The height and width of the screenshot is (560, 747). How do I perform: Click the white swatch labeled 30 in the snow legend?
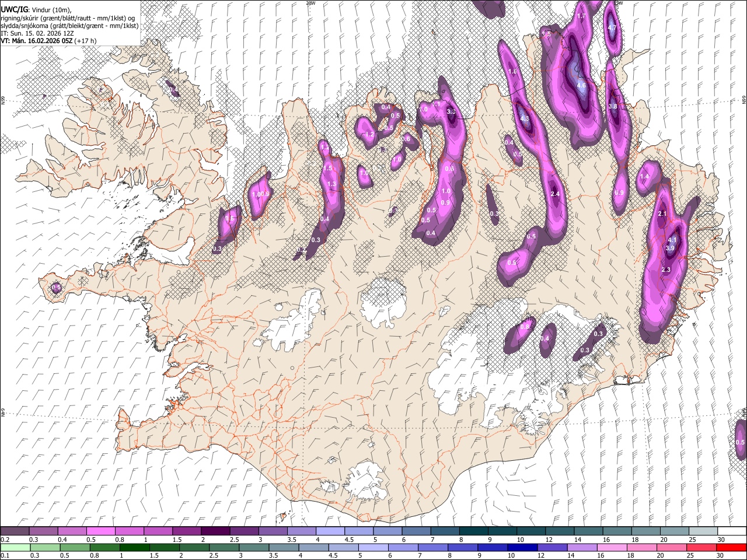click(x=732, y=531)
